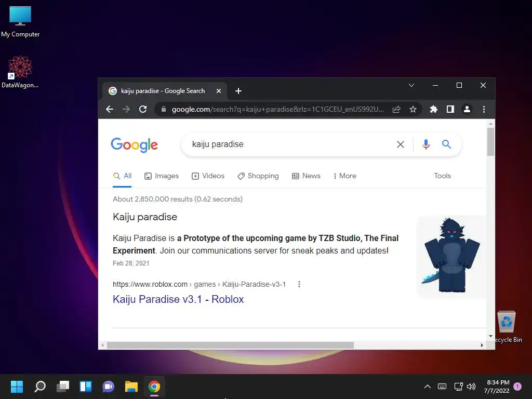Image resolution: width=532 pixels, height=399 pixels.
Task: Select the My Computer desktop icon
Action: 20,22
